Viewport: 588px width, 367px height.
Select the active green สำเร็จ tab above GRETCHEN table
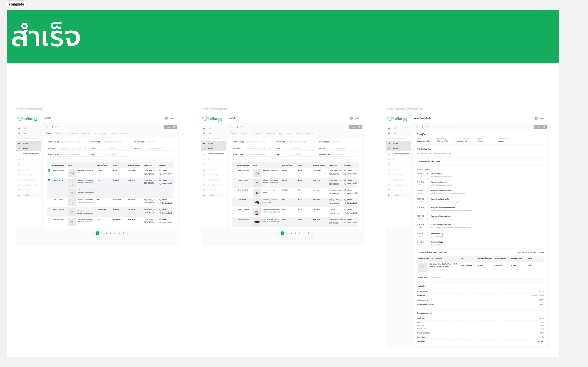(x=281, y=134)
